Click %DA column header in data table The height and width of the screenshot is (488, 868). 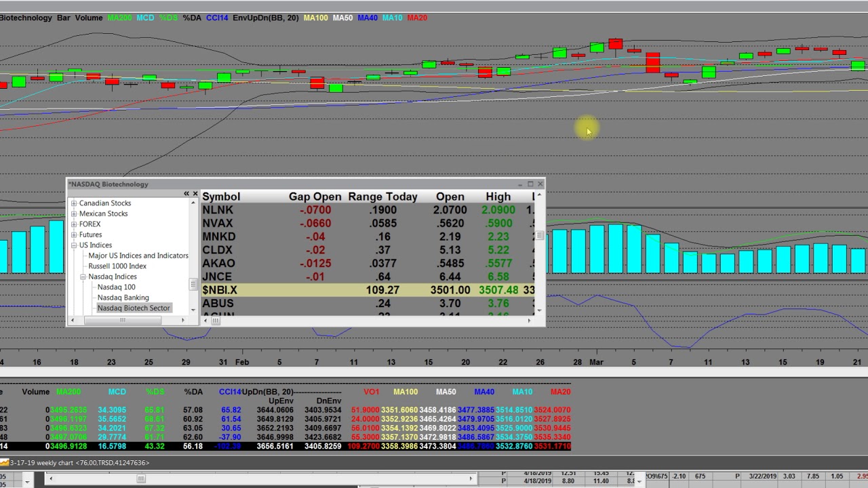click(x=193, y=392)
